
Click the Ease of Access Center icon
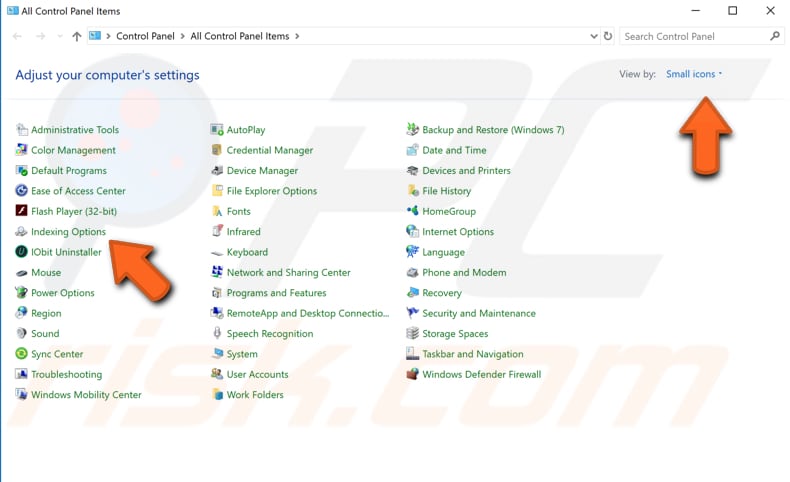21,191
